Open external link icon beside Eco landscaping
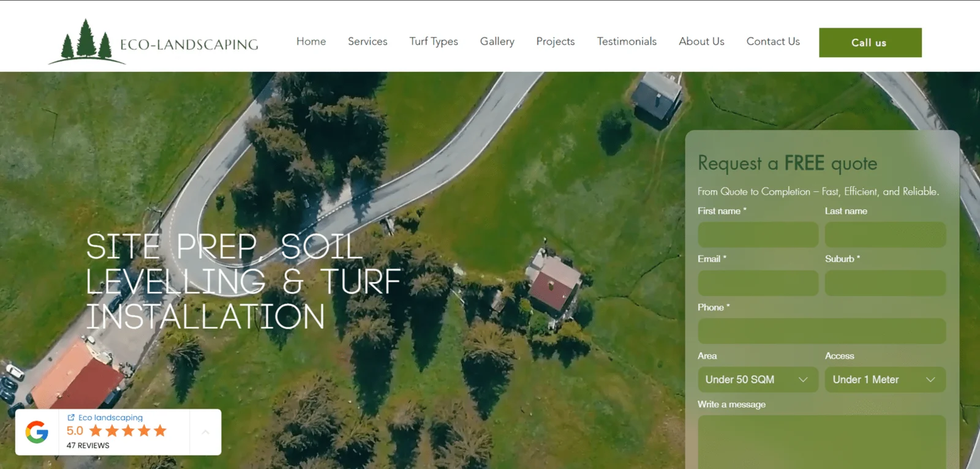The width and height of the screenshot is (980, 469). (71, 418)
